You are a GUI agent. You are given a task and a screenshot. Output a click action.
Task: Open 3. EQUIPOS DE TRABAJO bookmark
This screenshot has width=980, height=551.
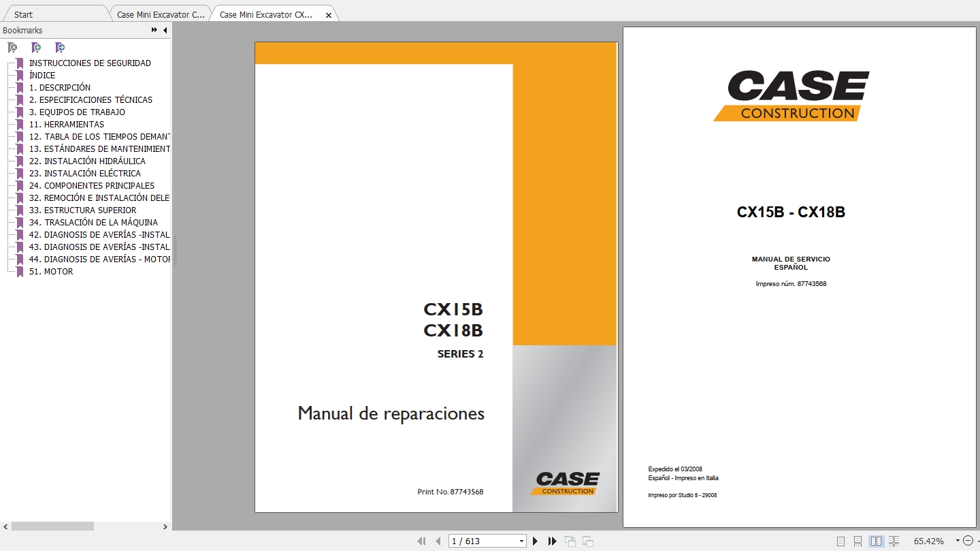tap(77, 112)
